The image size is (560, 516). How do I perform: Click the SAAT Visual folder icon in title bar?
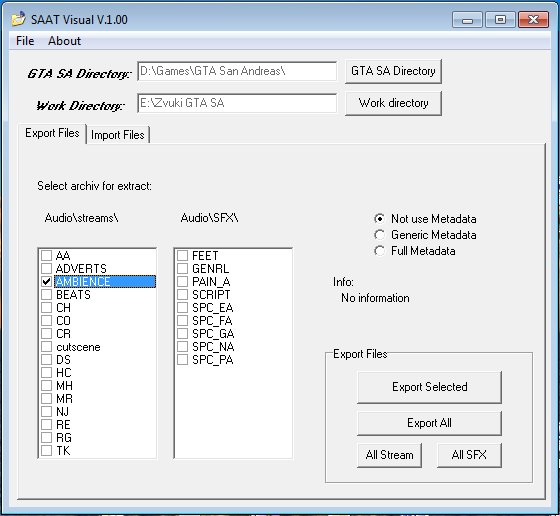(18, 19)
